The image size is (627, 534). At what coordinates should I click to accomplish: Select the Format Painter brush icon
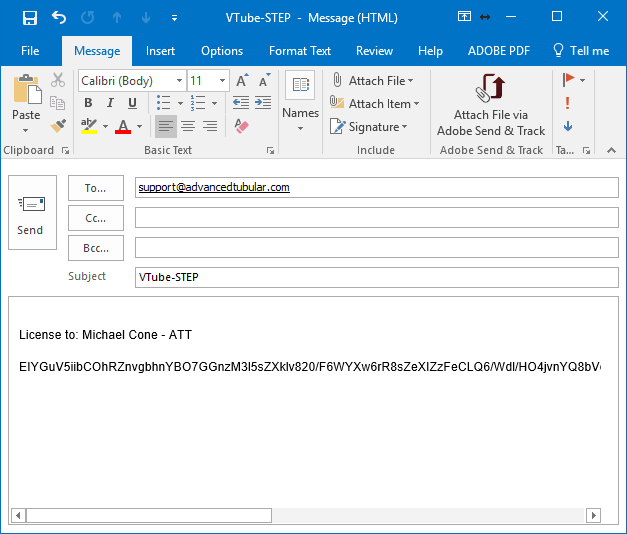tap(58, 126)
